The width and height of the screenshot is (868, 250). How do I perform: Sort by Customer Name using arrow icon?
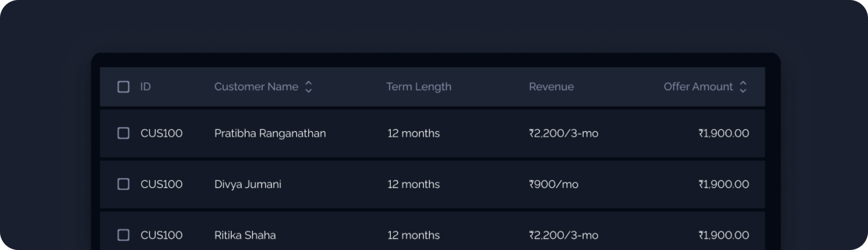pyautogui.click(x=309, y=87)
